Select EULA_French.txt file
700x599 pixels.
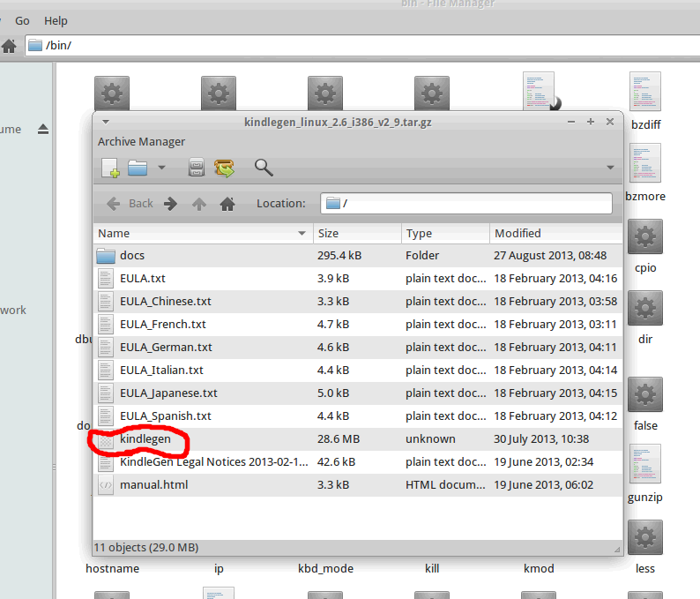(x=358, y=325)
